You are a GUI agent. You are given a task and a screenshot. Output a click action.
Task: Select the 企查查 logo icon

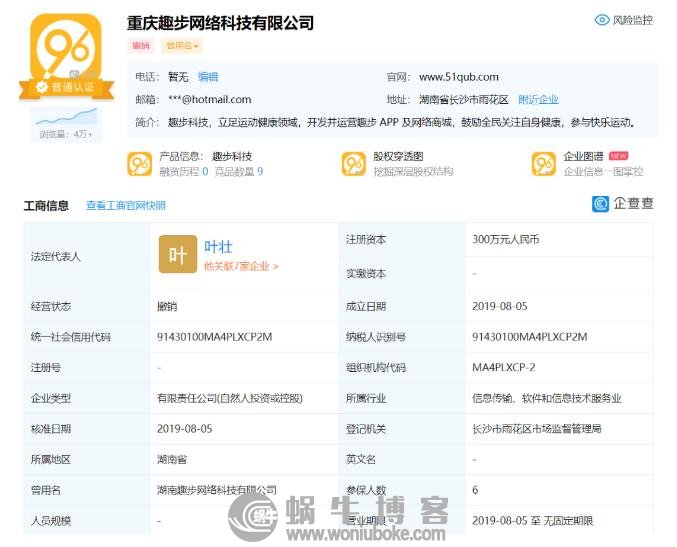point(600,204)
